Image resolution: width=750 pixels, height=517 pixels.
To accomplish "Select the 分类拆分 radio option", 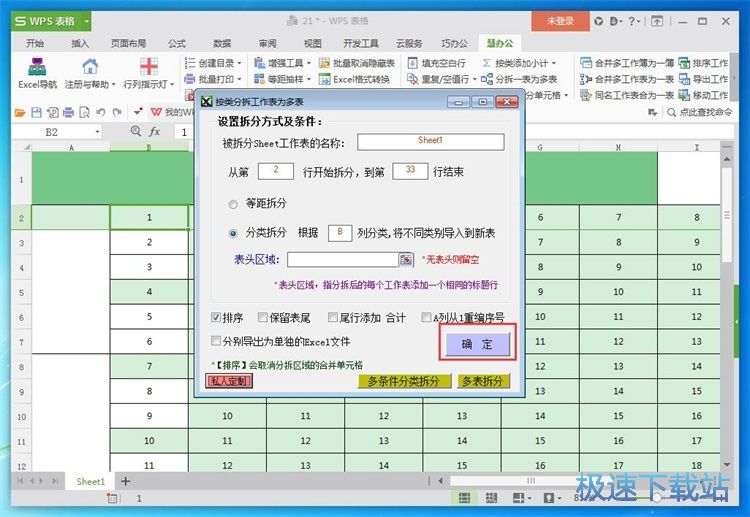I will pyautogui.click(x=233, y=233).
